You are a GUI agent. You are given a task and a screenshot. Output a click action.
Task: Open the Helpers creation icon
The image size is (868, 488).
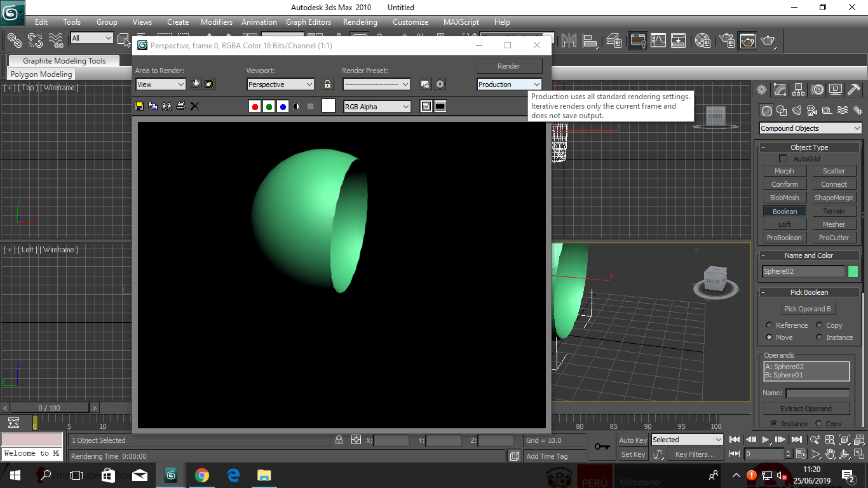(x=827, y=111)
